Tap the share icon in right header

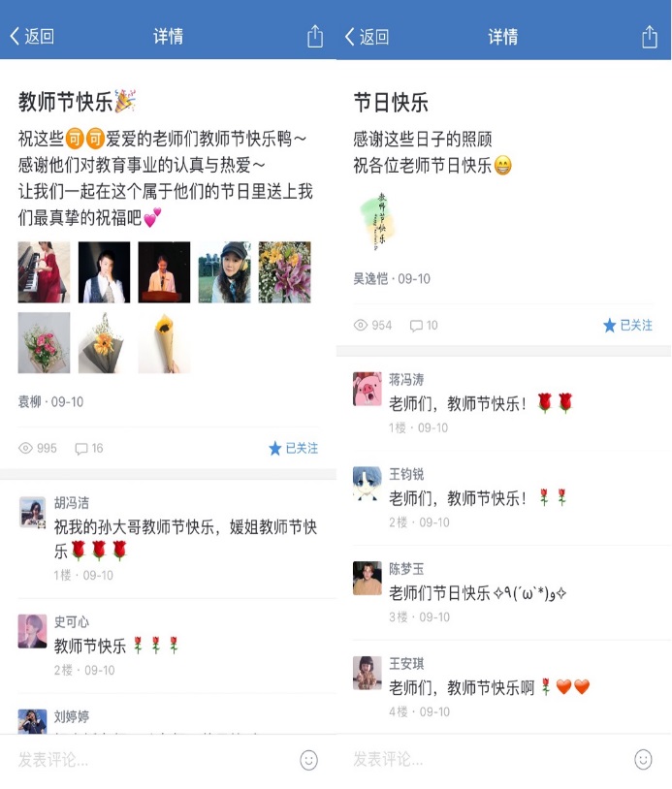click(x=650, y=37)
